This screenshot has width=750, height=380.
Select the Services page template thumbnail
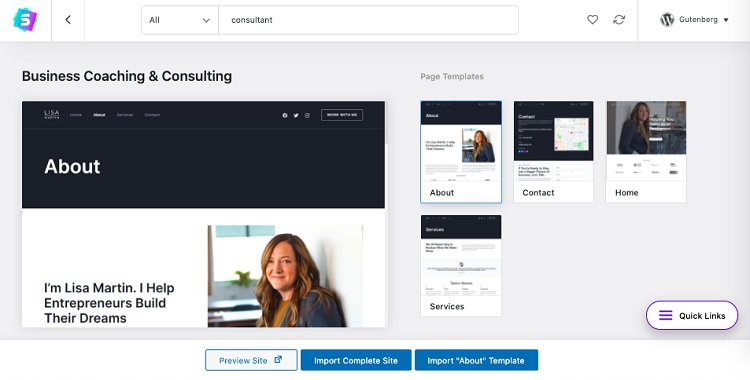click(x=461, y=266)
